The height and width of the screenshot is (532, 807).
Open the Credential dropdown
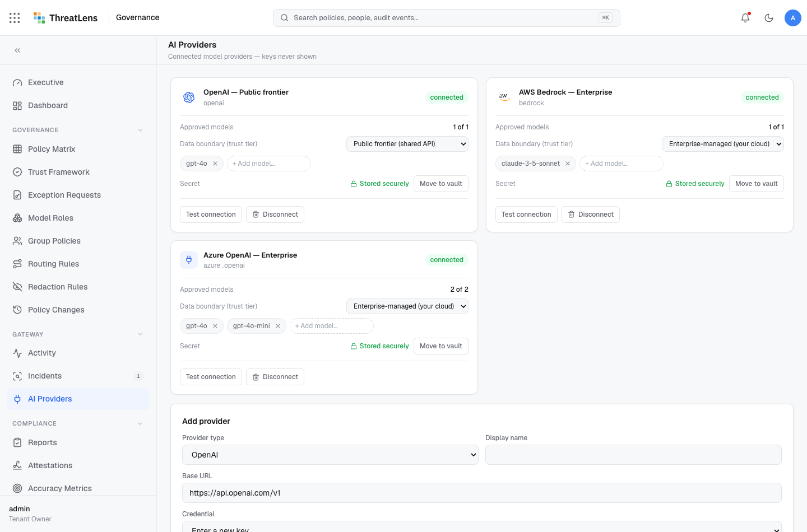[482, 527]
